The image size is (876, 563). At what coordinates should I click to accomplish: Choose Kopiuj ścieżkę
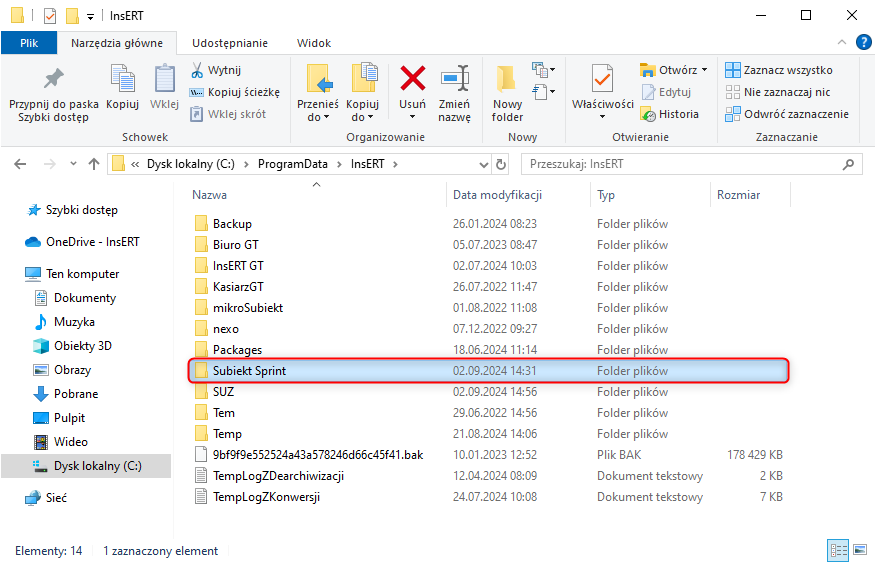tap(235, 92)
